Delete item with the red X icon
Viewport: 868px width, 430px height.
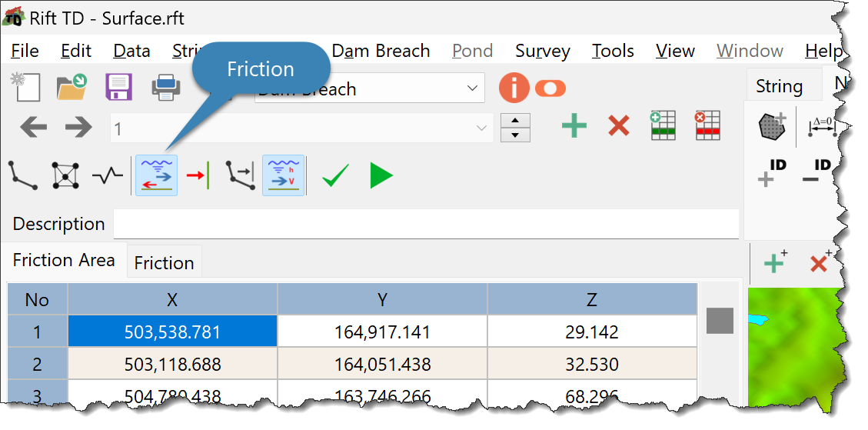click(x=618, y=126)
